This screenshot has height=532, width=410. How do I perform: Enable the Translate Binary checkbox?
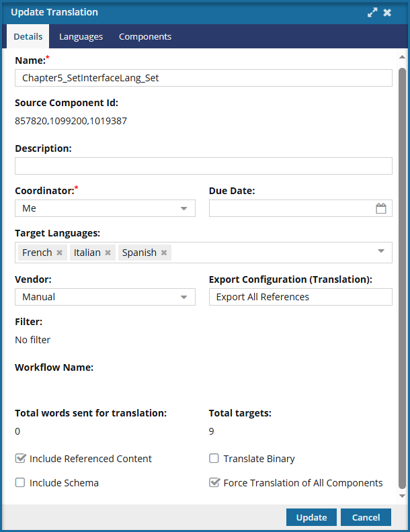(x=214, y=459)
